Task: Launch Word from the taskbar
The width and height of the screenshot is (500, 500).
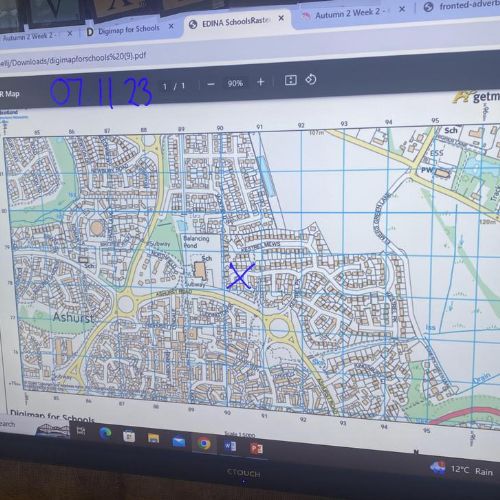Action: pyautogui.click(x=230, y=446)
